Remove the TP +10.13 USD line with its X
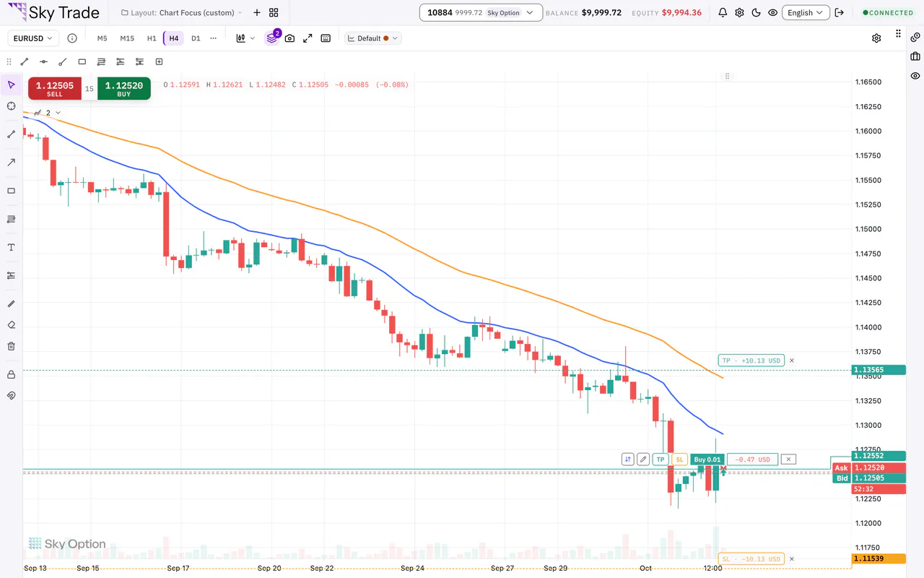This screenshot has height=578, width=924. click(791, 361)
